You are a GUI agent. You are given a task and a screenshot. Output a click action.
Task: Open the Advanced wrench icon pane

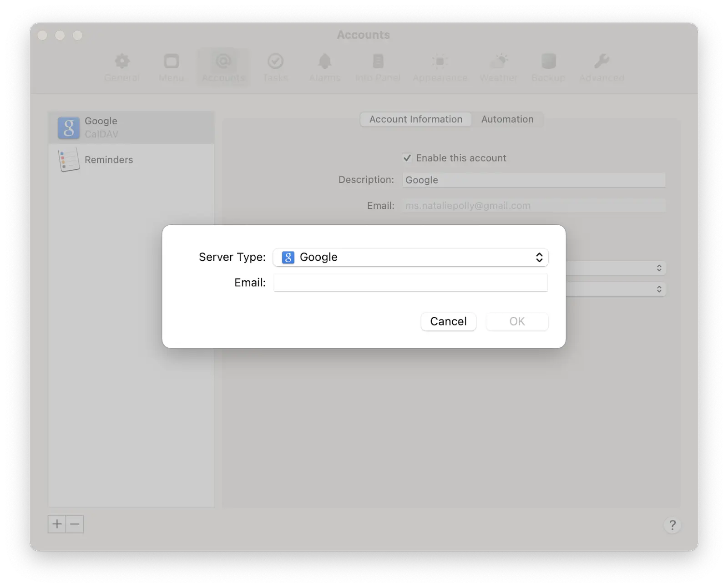pos(602,67)
